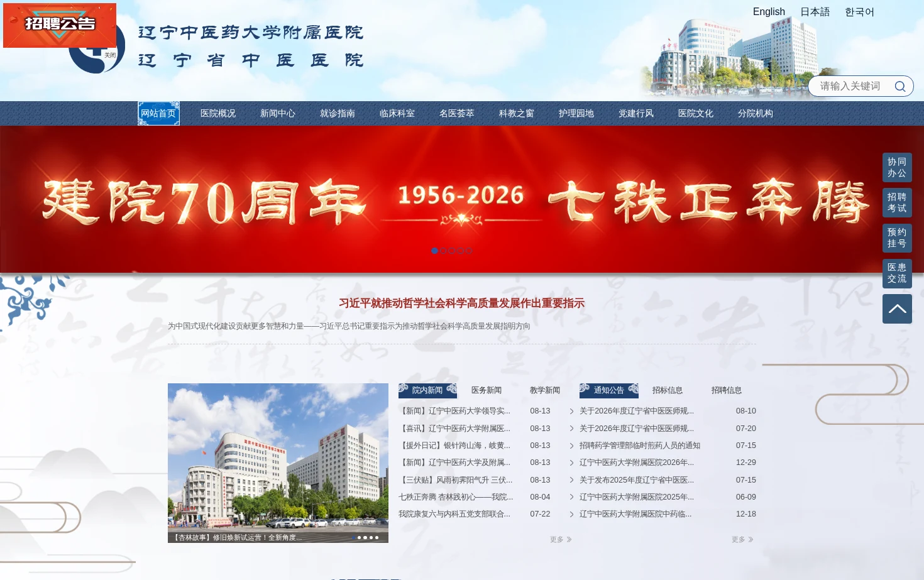This screenshot has width=924, height=580.
Task: Expand 更多 under 通知公告 list
Action: pyautogui.click(x=742, y=540)
